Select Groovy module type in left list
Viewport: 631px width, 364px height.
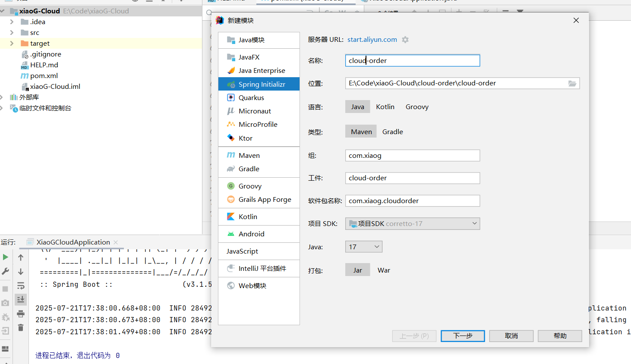pyautogui.click(x=259, y=186)
